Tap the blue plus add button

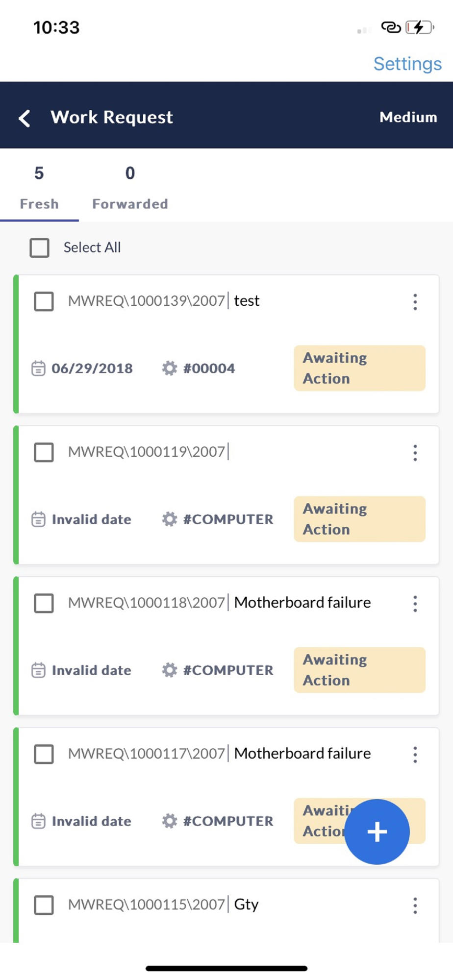[377, 832]
